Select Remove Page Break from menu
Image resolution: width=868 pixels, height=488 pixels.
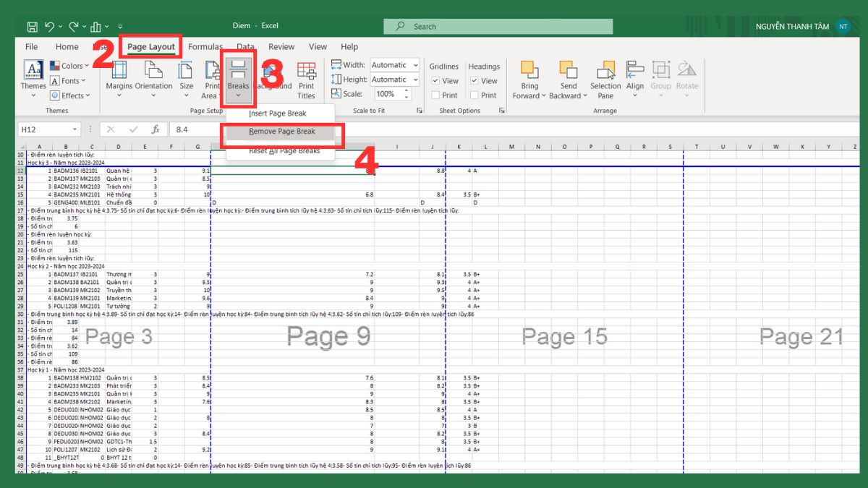tap(282, 133)
